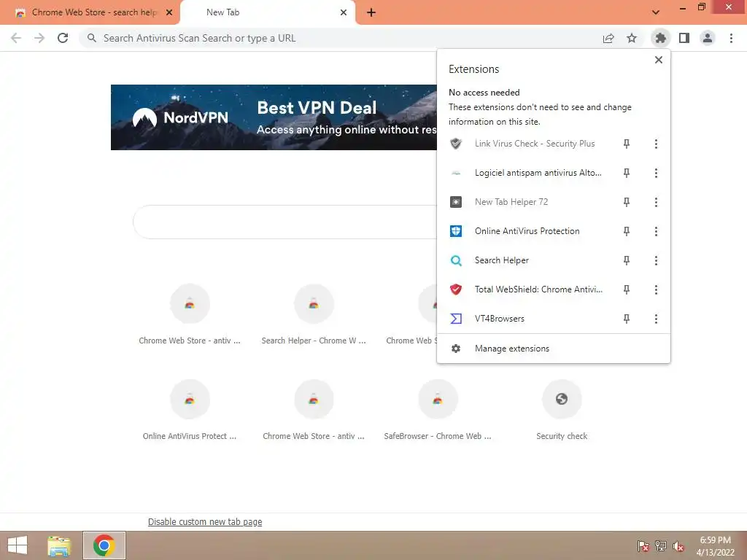Open the Action Center flag icon
The width and height of the screenshot is (747, 560).
pos(643,546)
